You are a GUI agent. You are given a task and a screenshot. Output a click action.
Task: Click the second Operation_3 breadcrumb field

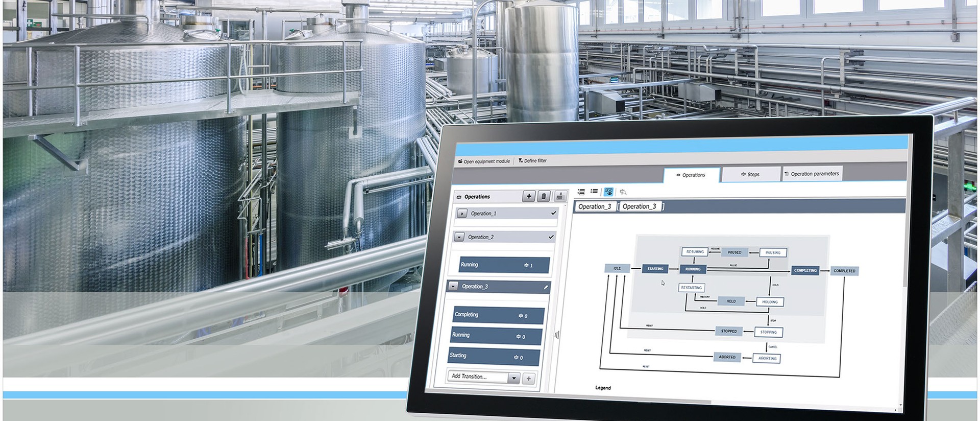pos(640,206)
